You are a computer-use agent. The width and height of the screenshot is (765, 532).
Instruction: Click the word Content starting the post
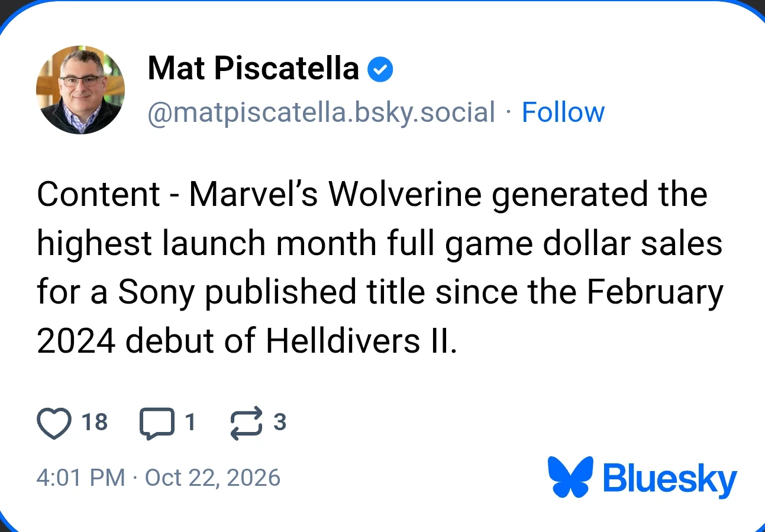click(x=99, y=195)
